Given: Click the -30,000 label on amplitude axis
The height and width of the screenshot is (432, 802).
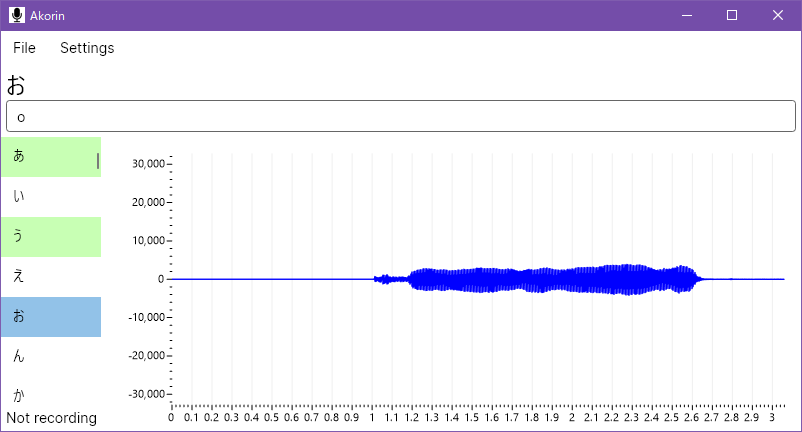Looking at the screenshot, I should 146,394.
